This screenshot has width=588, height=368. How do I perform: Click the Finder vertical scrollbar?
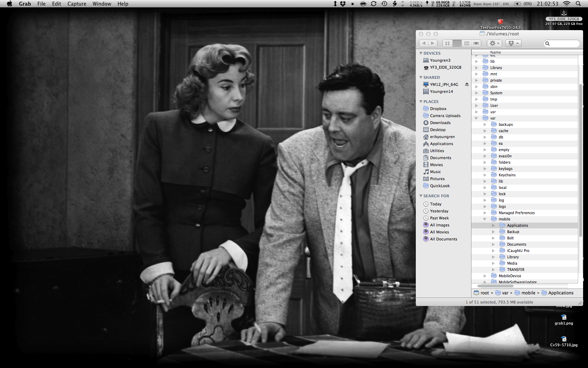point(581,161)
